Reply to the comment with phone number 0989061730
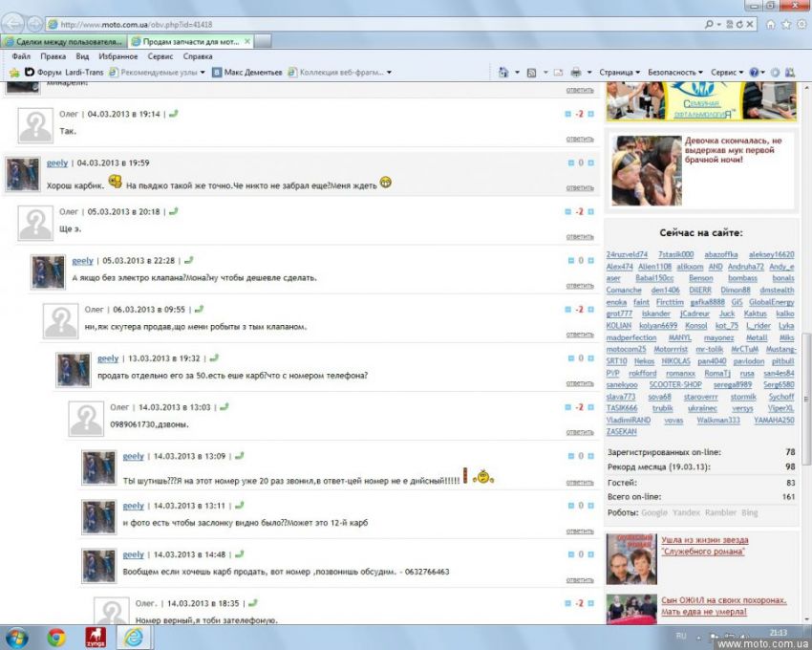The width and height of the screenshot is (812, 650). tap(580, 432)
